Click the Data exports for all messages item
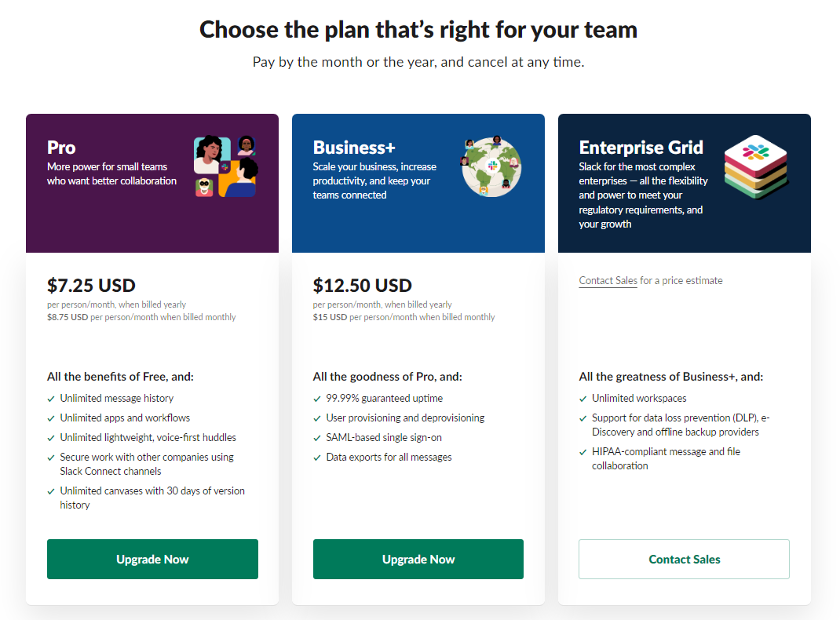The width and height of the screenshot is (840, 620). pos(389,458)
